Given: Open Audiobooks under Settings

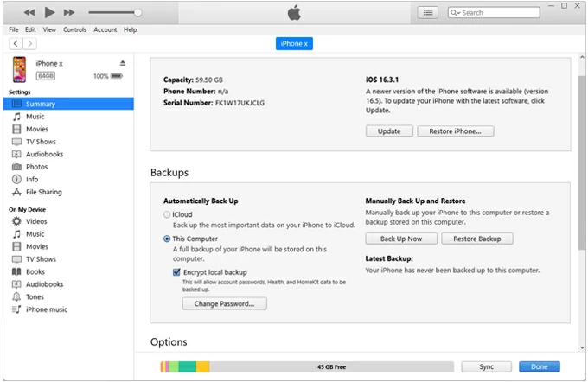Looking at the screenshot, I should (x=44, y=154).
